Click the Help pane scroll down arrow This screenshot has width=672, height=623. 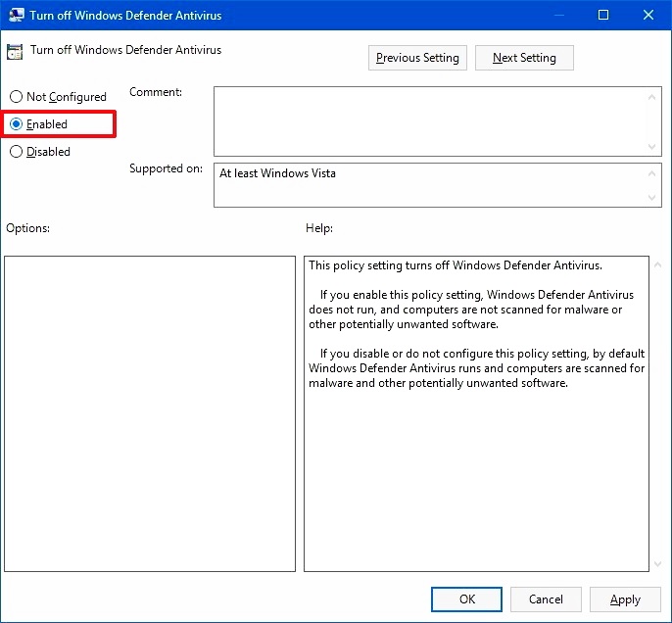click(658, 564)
